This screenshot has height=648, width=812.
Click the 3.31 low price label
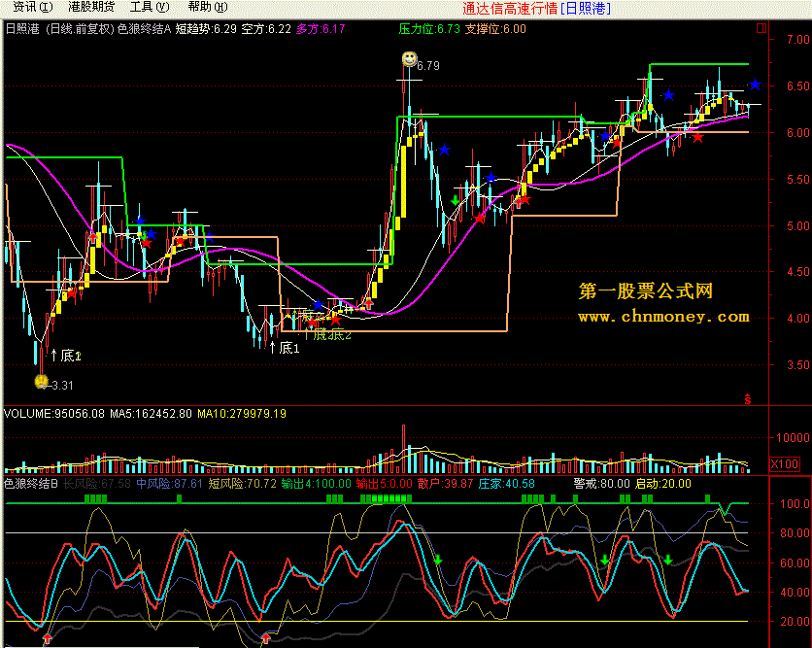click(x=63, y=386)
